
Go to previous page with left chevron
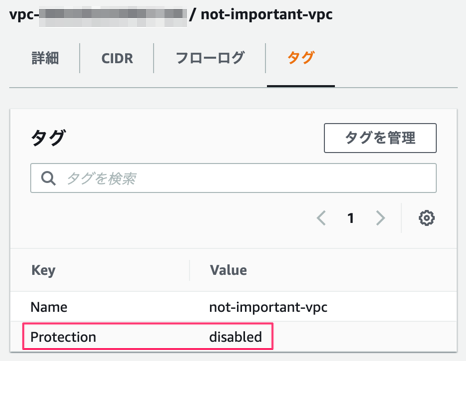pos(321,218)
